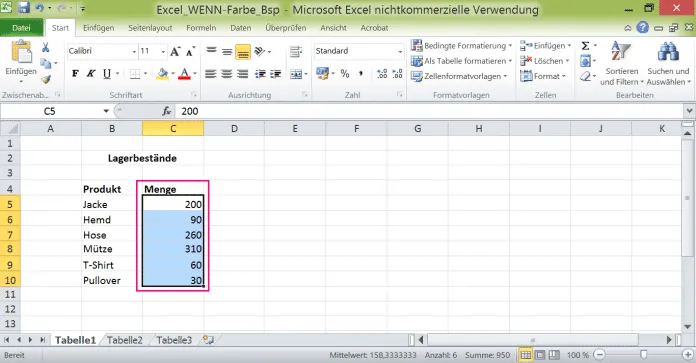The width and height of the screenshot is (696, 363).
Task: Click the Paste (Einfügen) clipboard icon
Action: pyautogui.click(x=21, y=52)
